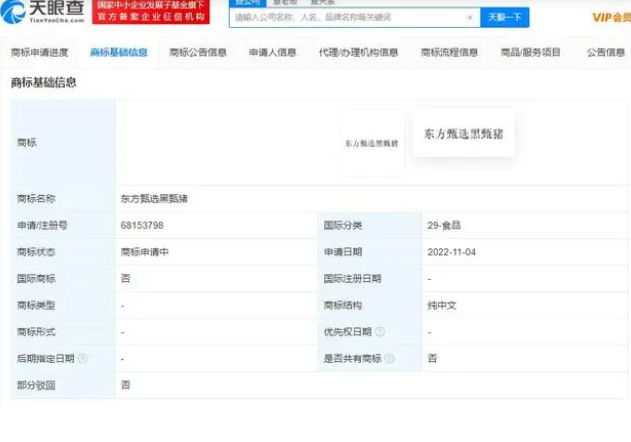
Task: Click the 天眼一下 search button
Action: click(x=505, y=17)
